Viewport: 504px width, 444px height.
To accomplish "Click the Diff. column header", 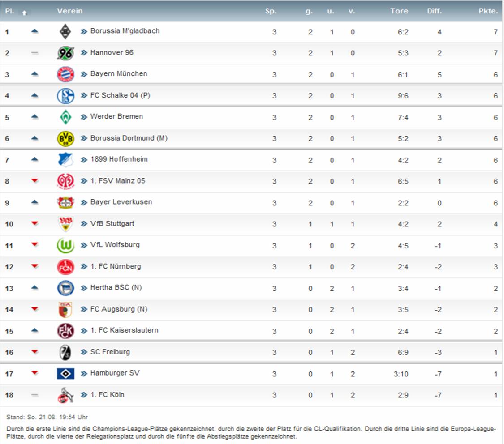I will pyautogui.click(x=434, y=11).
